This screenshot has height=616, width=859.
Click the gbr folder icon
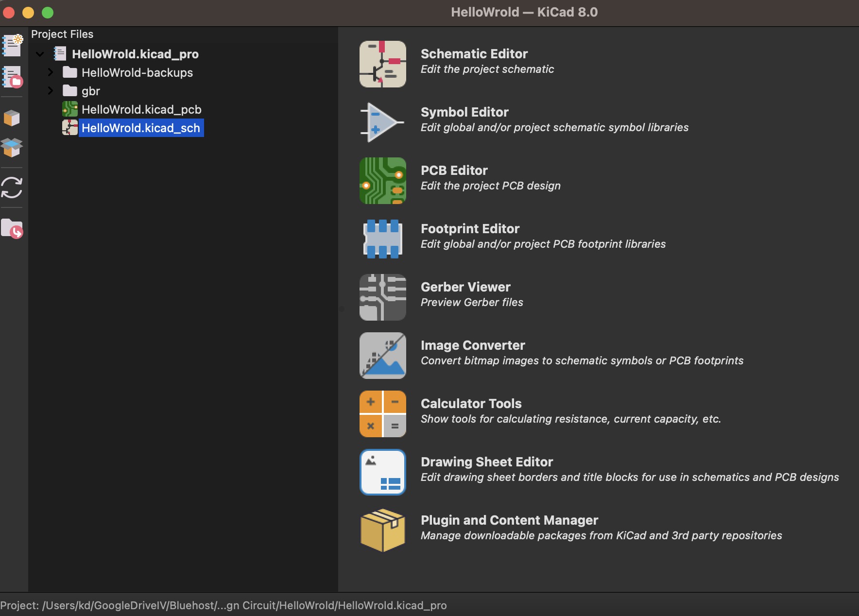[x=70, y=90]
